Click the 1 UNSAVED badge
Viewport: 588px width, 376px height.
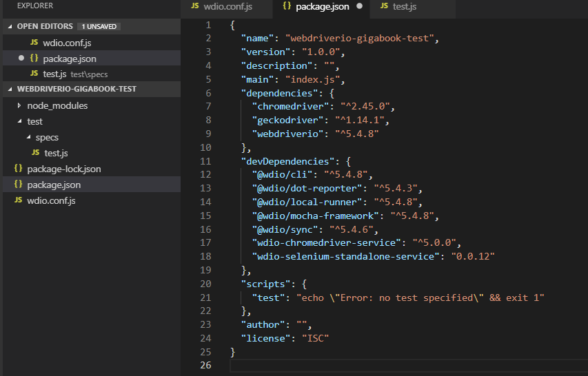click(99, 27)
